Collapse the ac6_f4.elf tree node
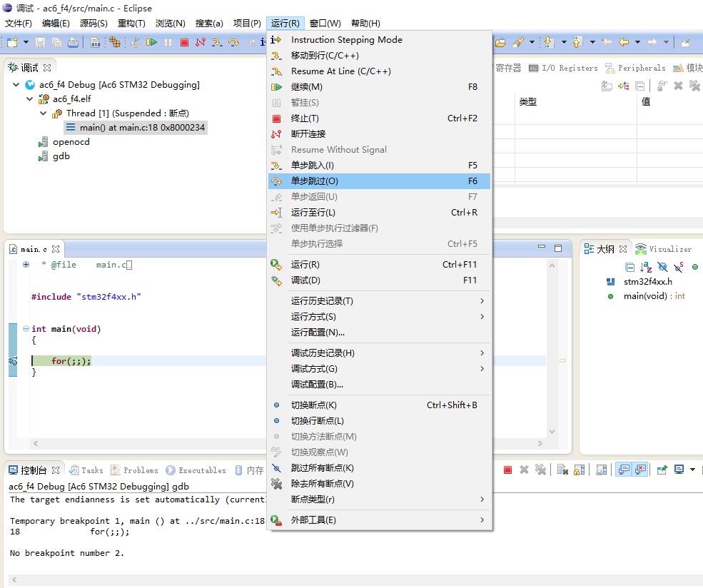The height and width of the screenshot is (588, 703). 29,99
